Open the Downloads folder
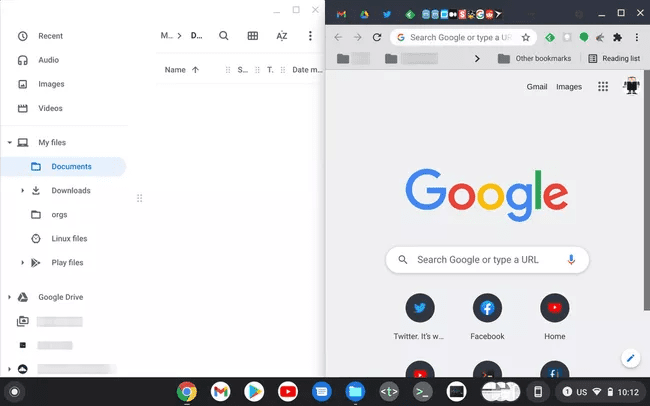The height and width of the screenshot is (406, 650). coord(70,190)
